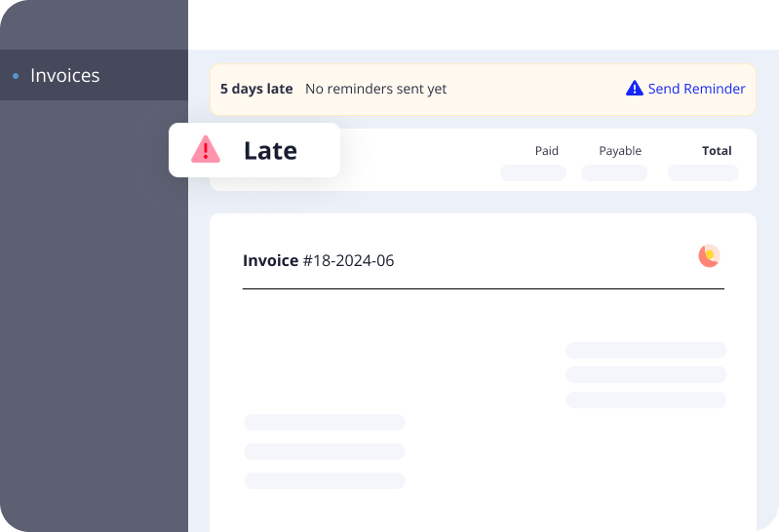The height and width of the screenshot is (532, 779).
Task: Click the Total column label
Action: (717, 150)
